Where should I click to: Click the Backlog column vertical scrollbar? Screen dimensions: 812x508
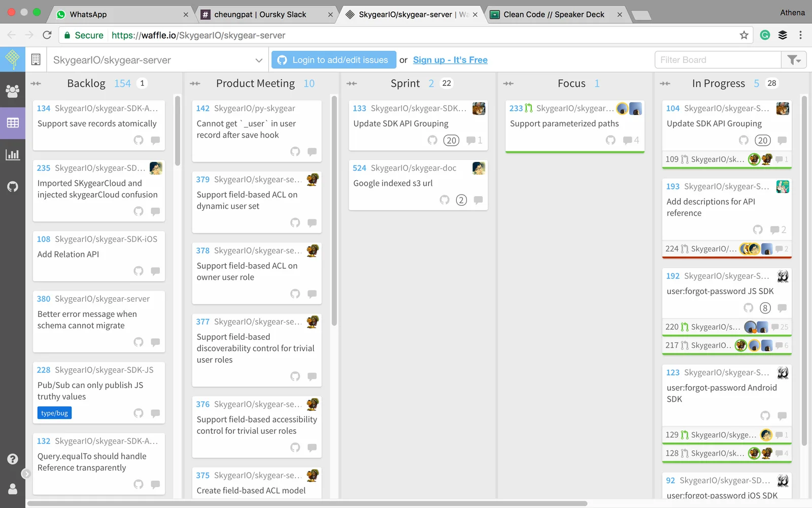[177, 131]
